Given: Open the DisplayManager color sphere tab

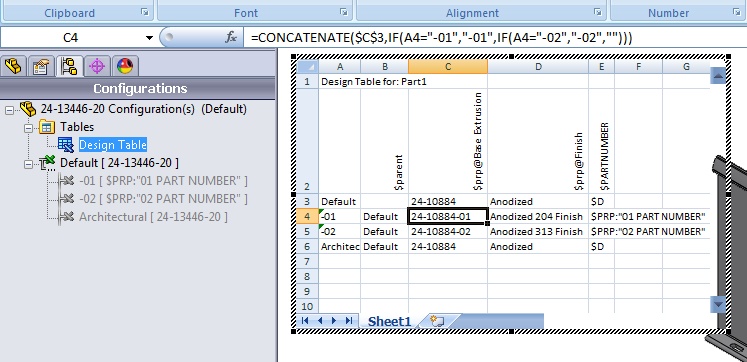Looking at the screenshot, I should (x=125, y=66).
